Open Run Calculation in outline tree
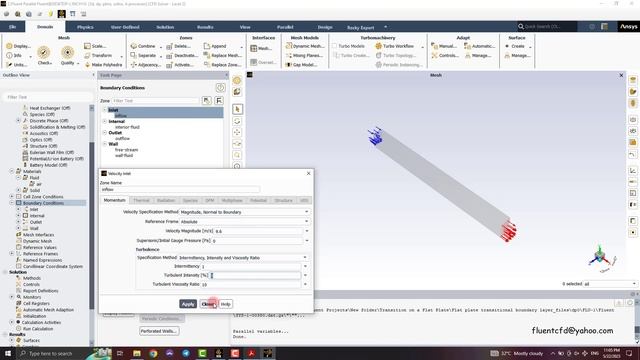This screenshot has height=360, width=640. click(38, 329)
